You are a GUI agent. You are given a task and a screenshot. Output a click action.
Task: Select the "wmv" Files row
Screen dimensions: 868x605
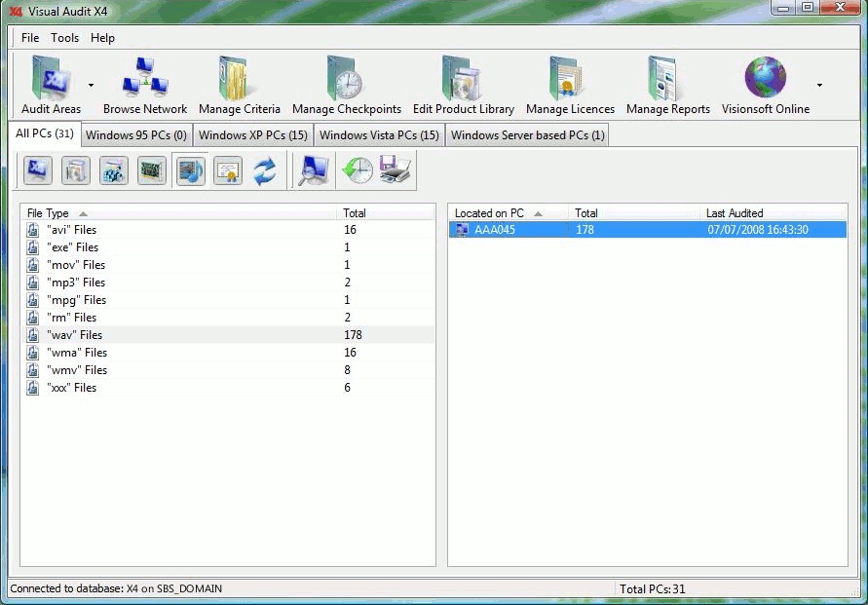pos(228,370)
